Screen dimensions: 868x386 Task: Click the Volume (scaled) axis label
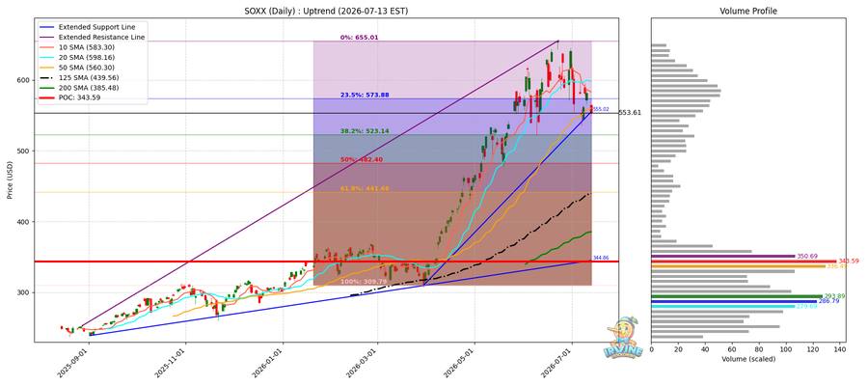coord(748,359)
